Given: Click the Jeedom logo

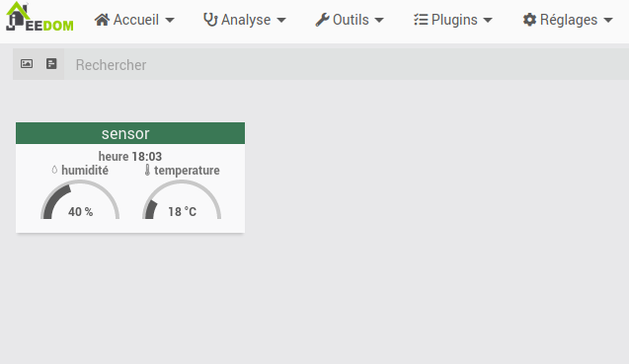Looking at the screenshot, I should [x=39, y=17].
